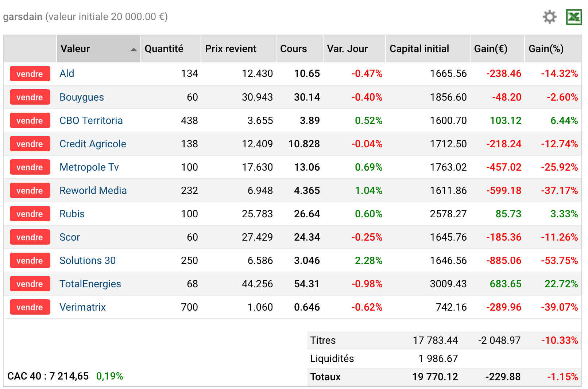Sell CBO Territoria with its vendre button
Screen dimensions: 588x389
tap(30, 120)
